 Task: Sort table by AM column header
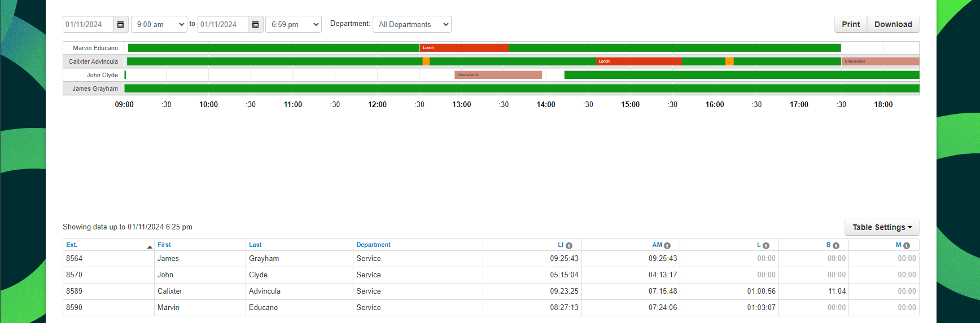(x=657, y=245)
